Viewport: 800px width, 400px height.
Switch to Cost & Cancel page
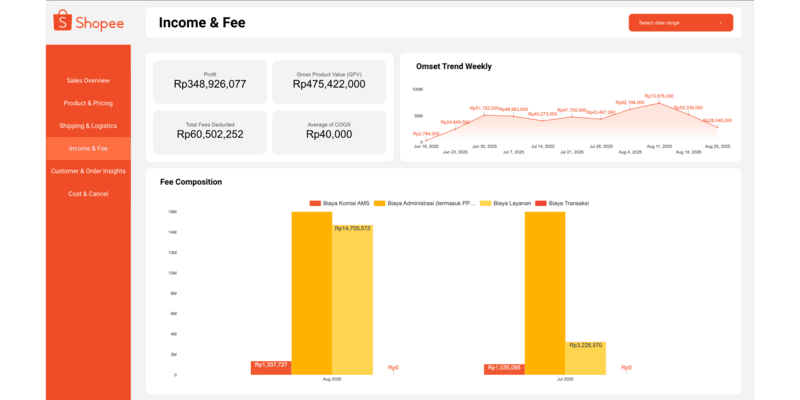tap(88, 193)
